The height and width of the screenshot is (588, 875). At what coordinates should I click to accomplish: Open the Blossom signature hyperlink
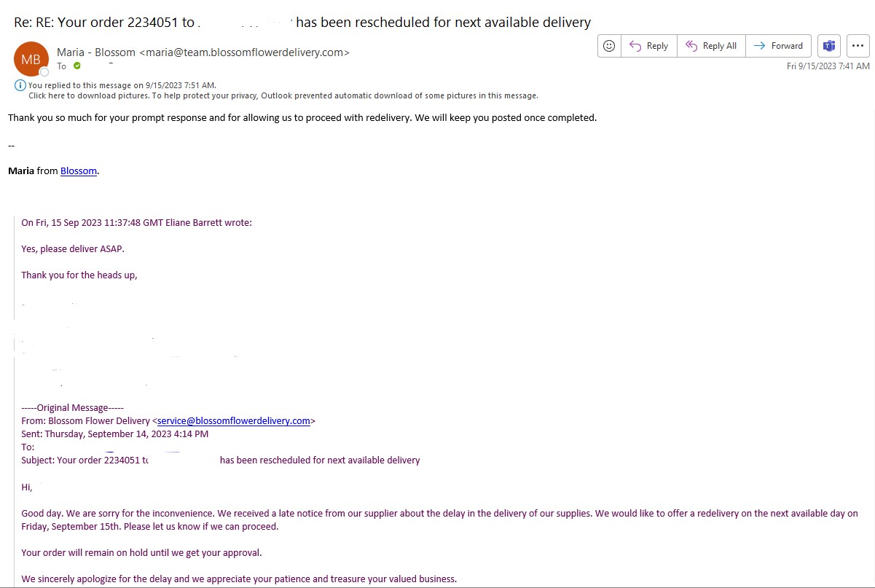point(79,171)
